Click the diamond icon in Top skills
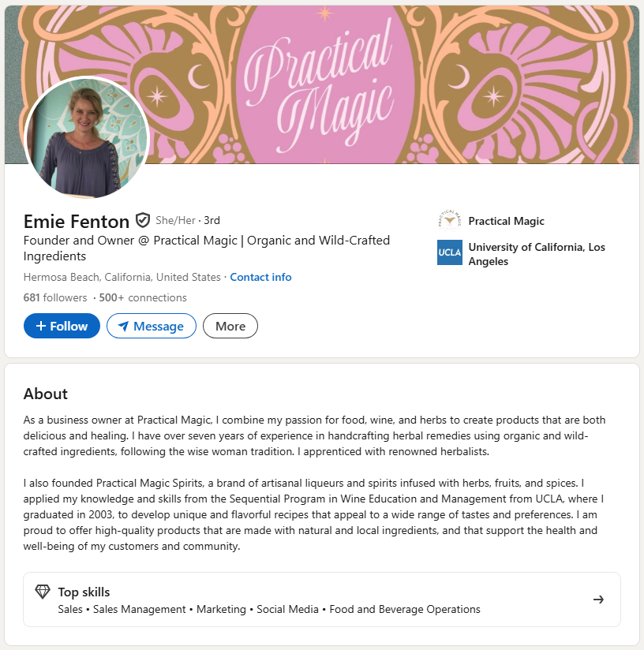 click(x=43, y=592)
